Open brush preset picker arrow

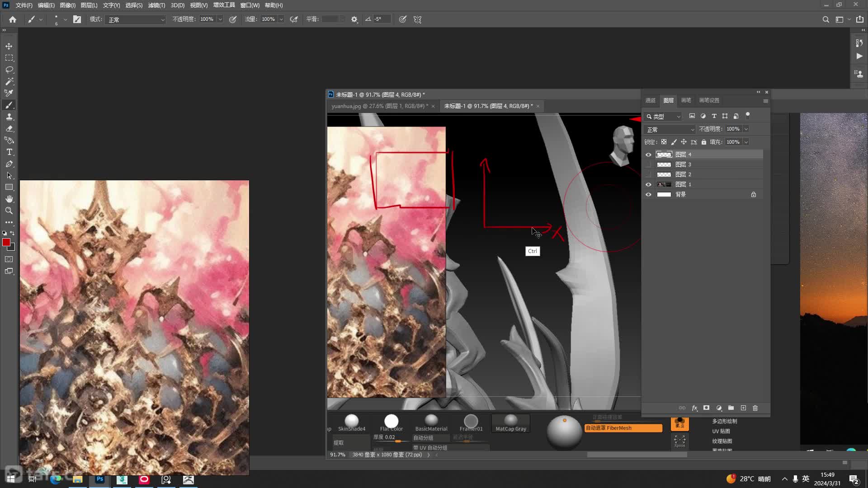pyautogui.click(x=66, y=19)
